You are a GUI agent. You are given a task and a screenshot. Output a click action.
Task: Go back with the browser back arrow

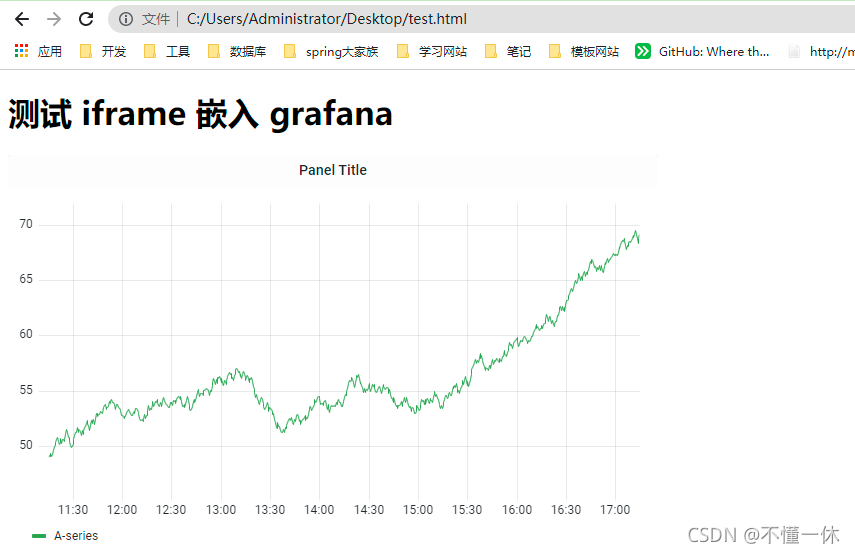click(x=22, y=19)
